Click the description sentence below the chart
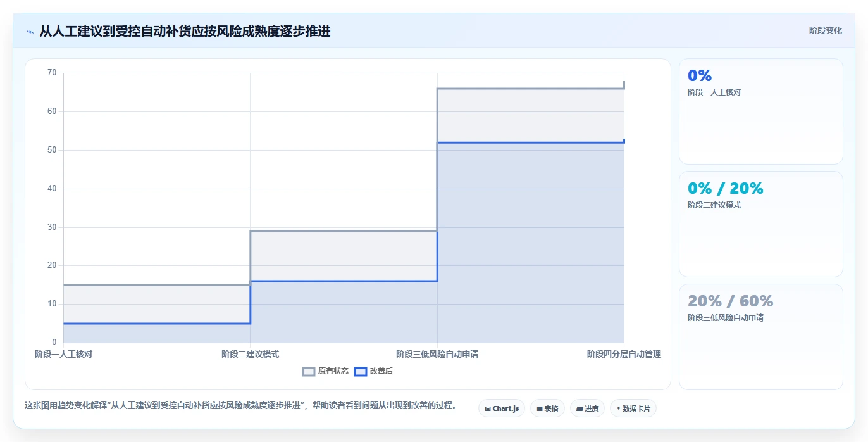The width and height of the screenshot is (868, 442). click(240, 405)
